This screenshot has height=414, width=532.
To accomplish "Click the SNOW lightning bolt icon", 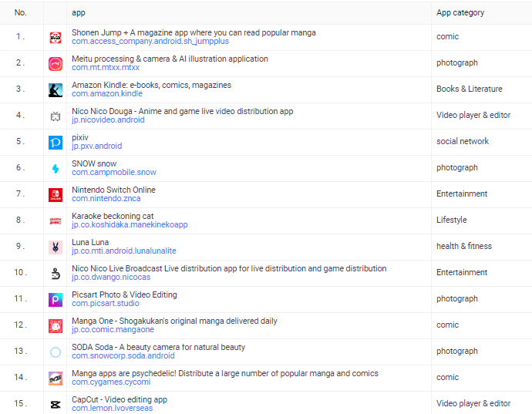I will point(56,169).
